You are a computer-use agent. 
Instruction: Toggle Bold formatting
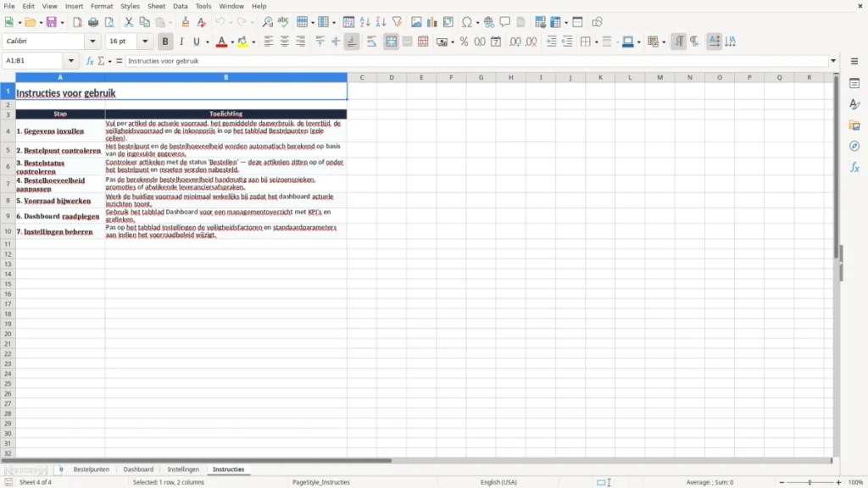click(x=165, y=42)
